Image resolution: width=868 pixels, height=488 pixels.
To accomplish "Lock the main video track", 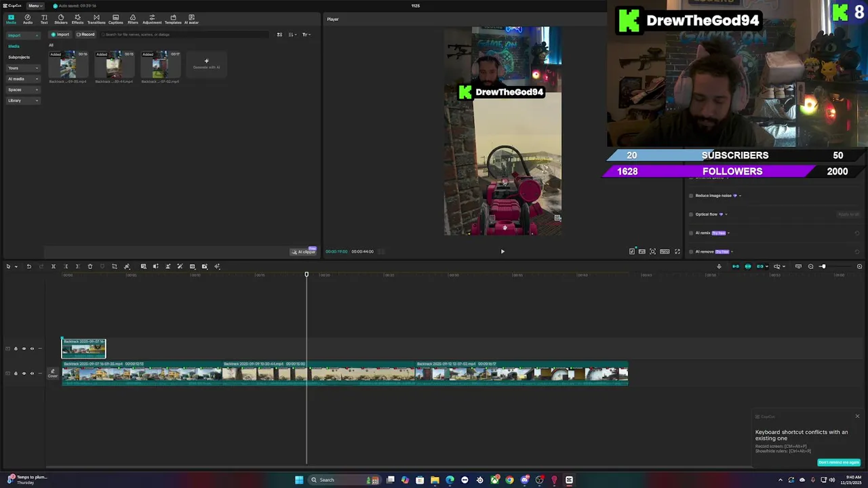I will (16, 373).
